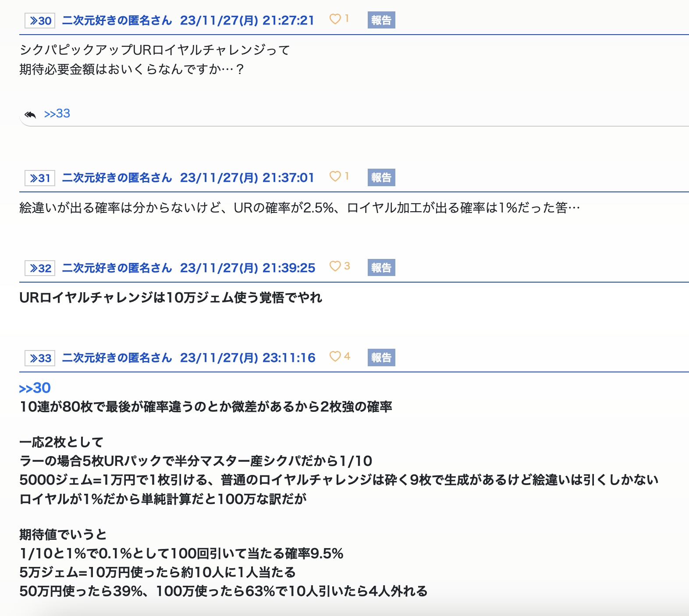Click the bold message text of post 32
Screen dimensions: 689x616
170,298
